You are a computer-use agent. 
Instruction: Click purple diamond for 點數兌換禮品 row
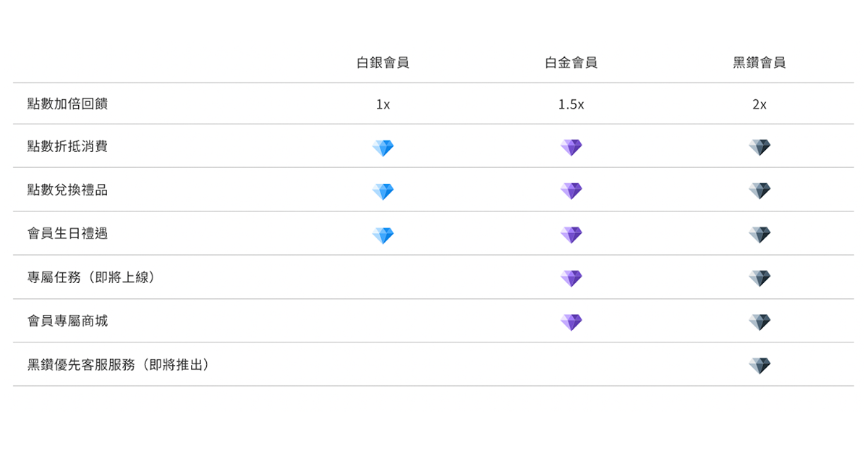pos(571,191)
